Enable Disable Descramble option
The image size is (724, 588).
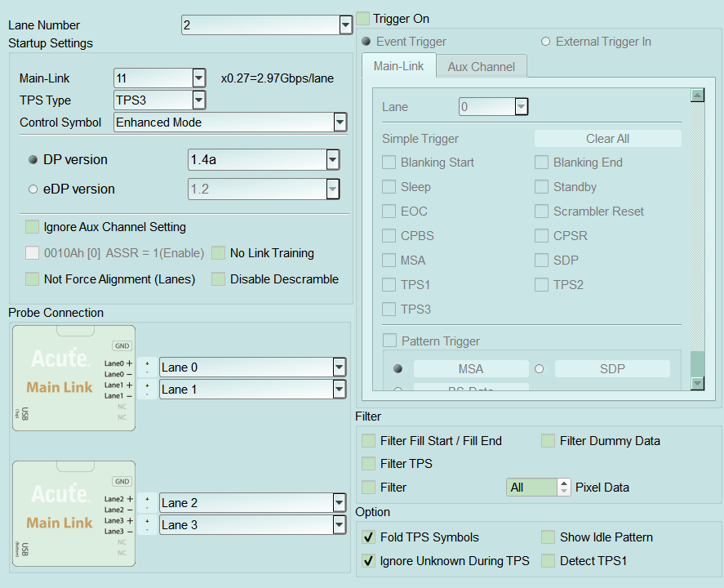tap(219, 279)
